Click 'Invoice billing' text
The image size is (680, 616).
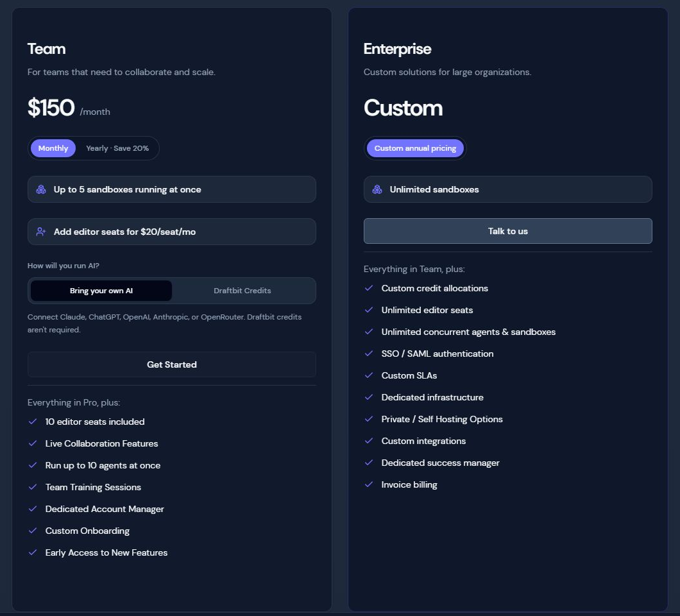pyautogui.click(x=409, y=484)
